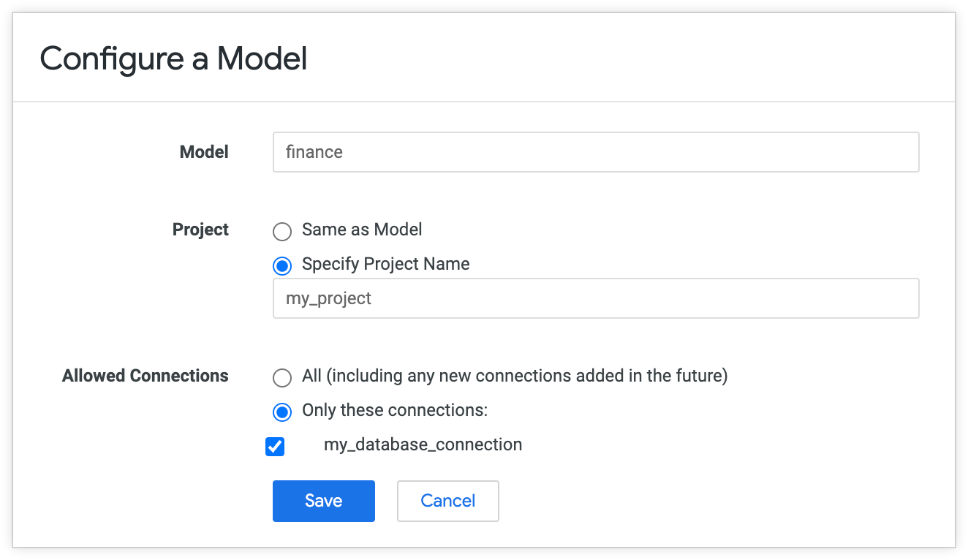Select All connections including future ones
Image resolution: width=968 pixels, height=560 pixels.
click(282, 377)
